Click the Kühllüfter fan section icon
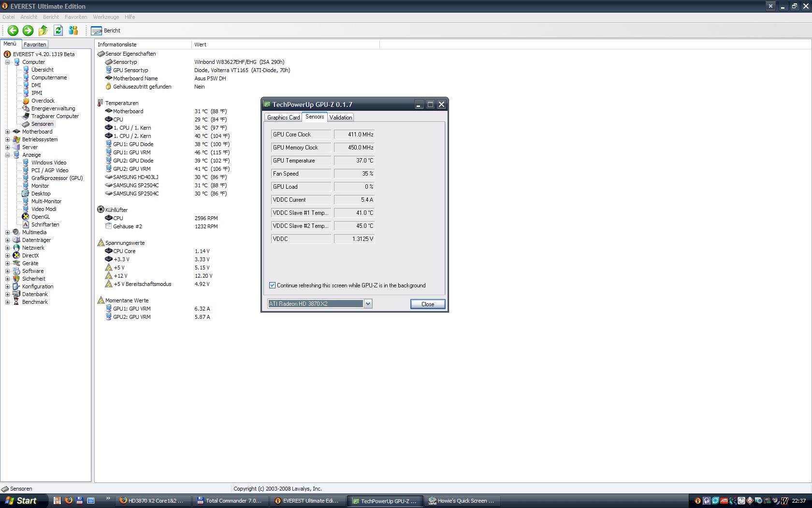The width and height of the screenshot is (812, 508). pyautogui.click(x=101, y=210)
